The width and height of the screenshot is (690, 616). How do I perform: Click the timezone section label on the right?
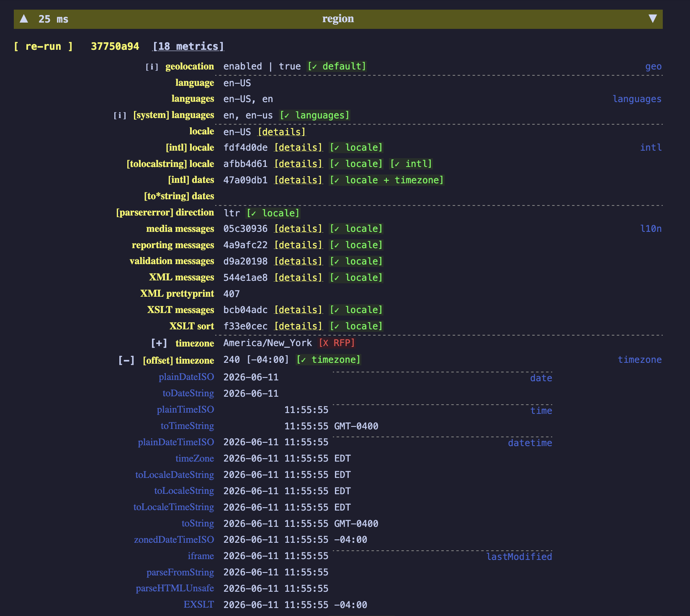640,360
